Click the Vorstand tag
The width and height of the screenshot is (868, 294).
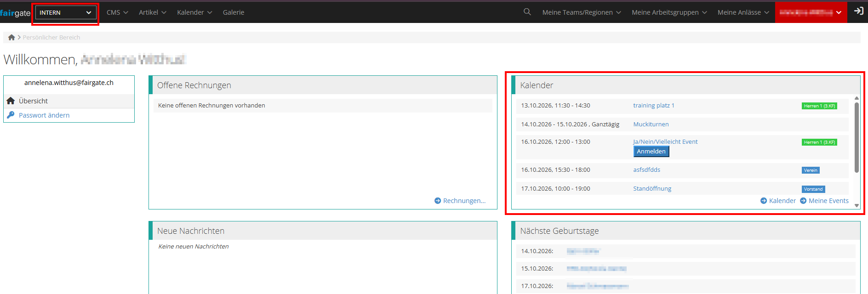point(813,189)
